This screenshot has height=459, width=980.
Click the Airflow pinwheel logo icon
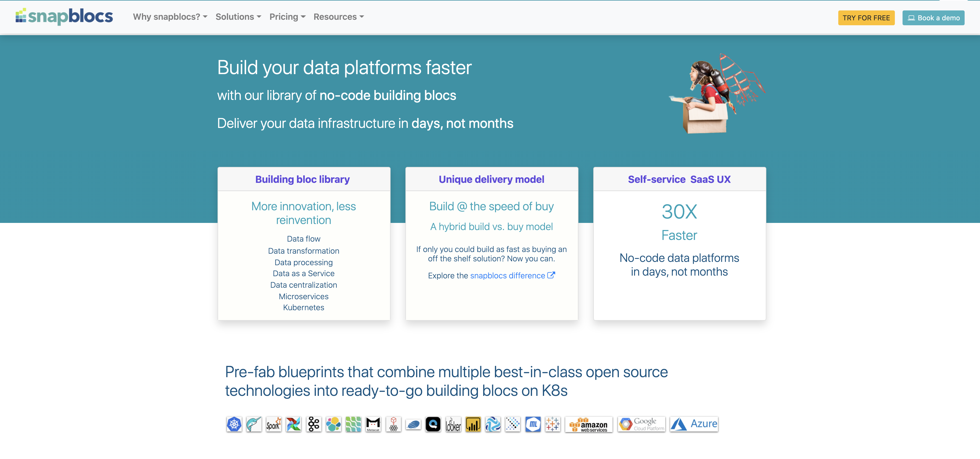coord(293,424)
